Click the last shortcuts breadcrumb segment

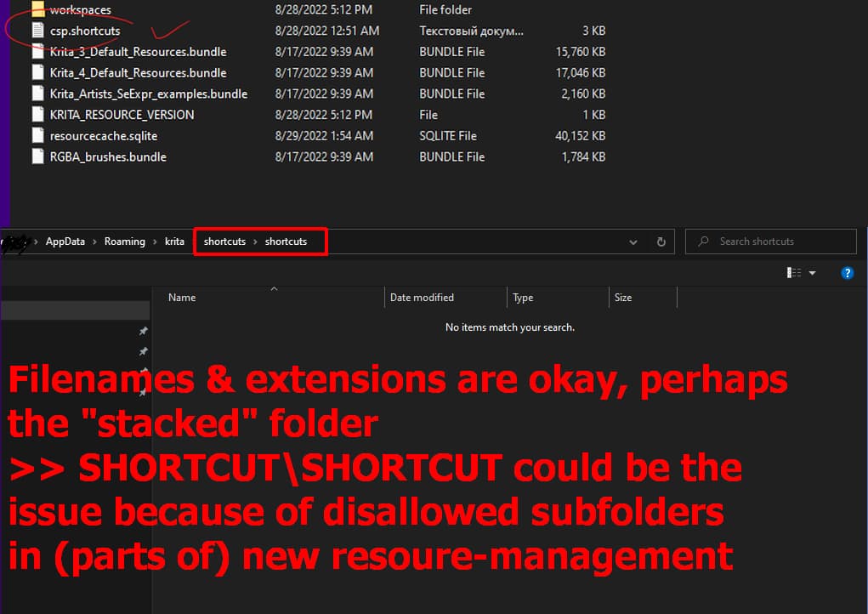(286, 242)
